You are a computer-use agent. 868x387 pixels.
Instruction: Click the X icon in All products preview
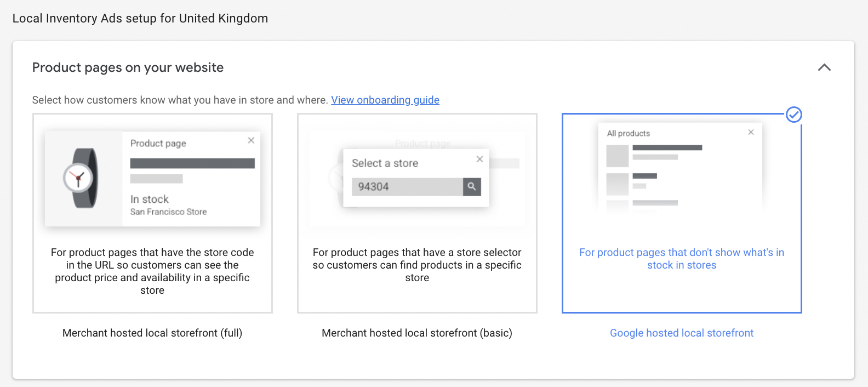(x=751, y=132)
